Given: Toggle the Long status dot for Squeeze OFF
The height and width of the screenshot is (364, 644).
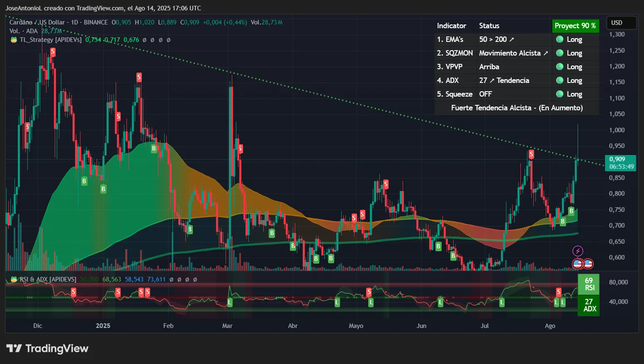Looking at the screenshot, I should coord(560,94).
